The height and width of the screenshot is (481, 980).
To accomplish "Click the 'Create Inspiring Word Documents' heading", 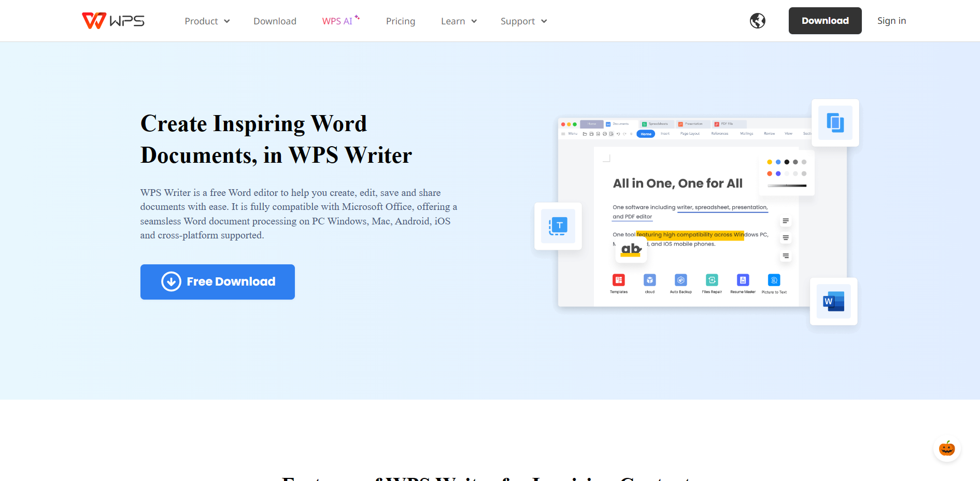I will pyautogui.click(x=276, y=139).
